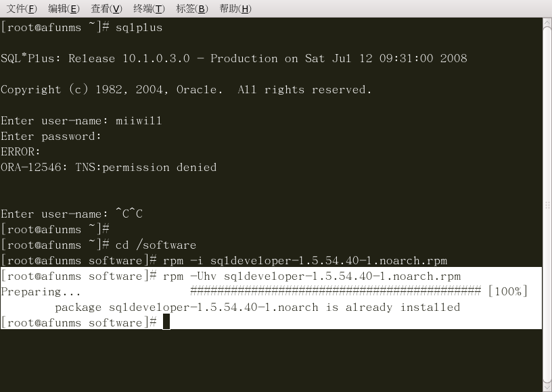Click the [100%] progress indicator

(x=507, y=291)
